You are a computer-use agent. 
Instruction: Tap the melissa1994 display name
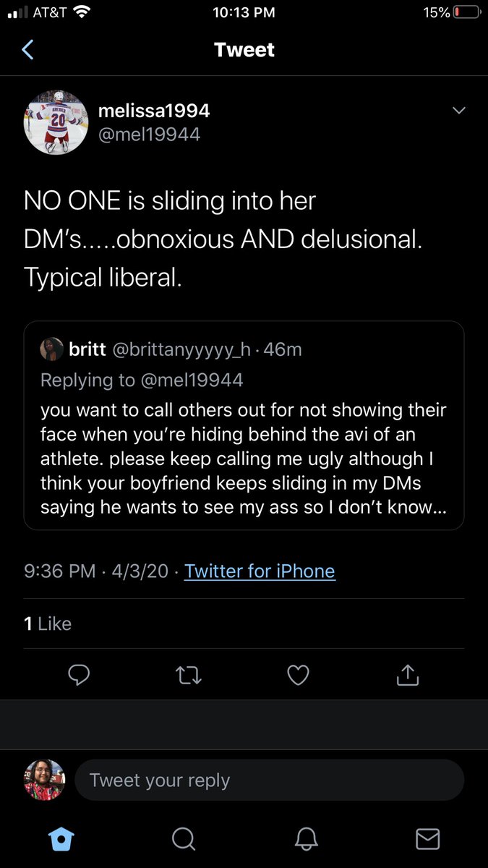[x=153, y=110]
